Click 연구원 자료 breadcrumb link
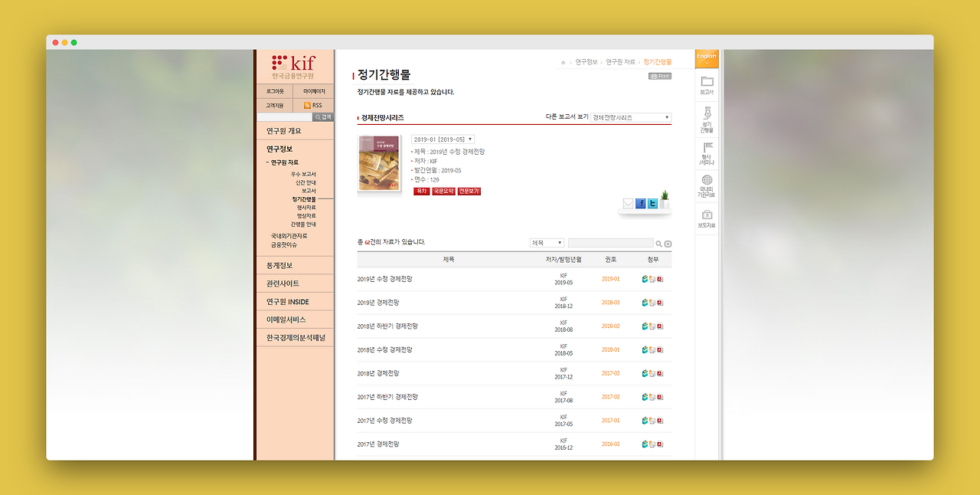This screenshot has height=495, width=980. coord(620,62)
